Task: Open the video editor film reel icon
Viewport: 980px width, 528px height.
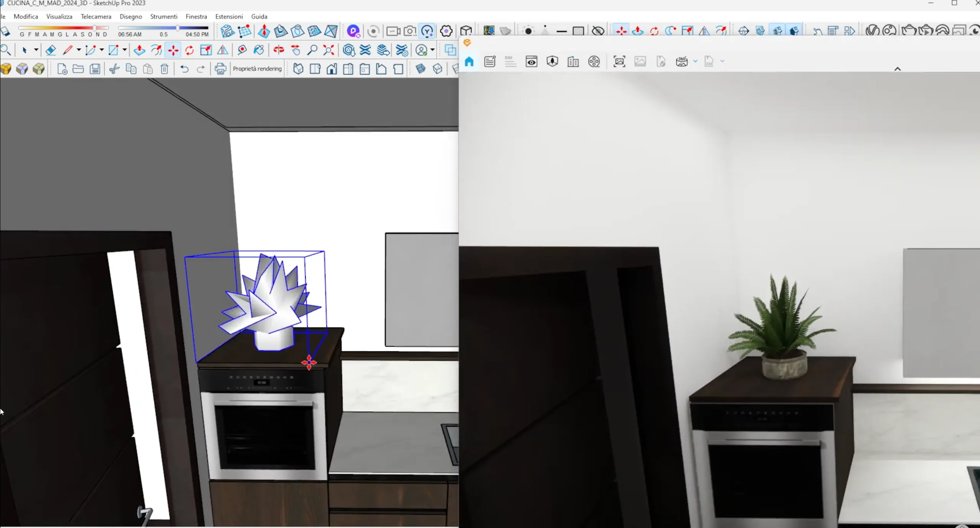Action: click(x=594, y=62)
